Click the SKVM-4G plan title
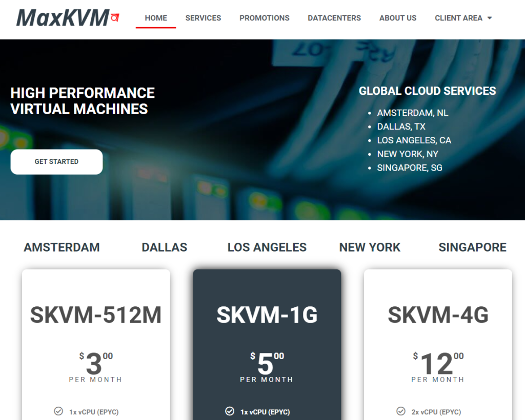Screen dimensions: 525x420 (438, 315)
